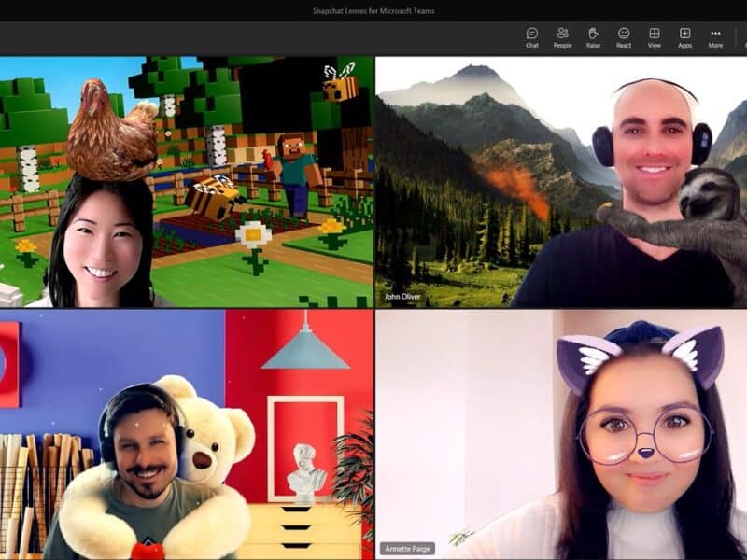This screenshot has width=747, height=560.
Task: Click the Snapchat Lenses window title
Action: 373,11
